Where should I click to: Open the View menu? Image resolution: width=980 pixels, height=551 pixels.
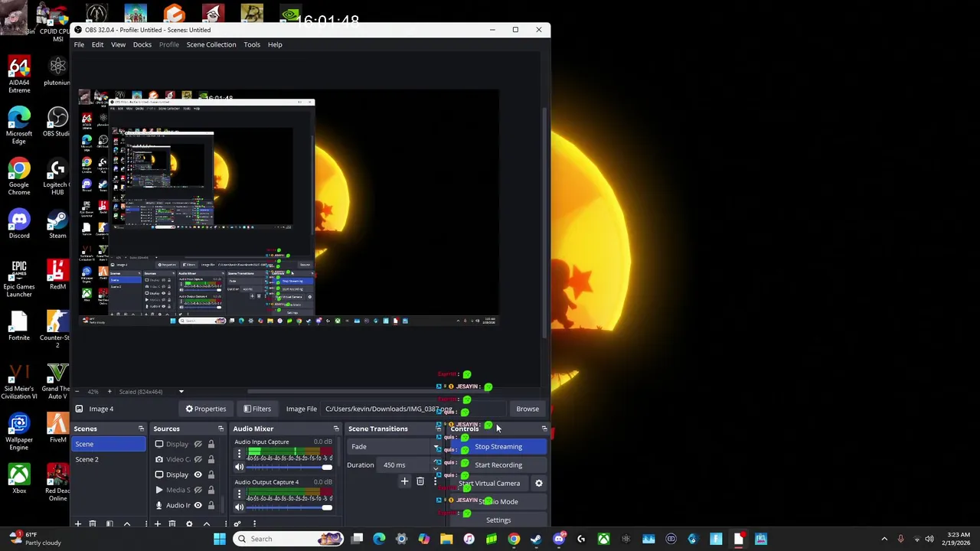click(x=118, y=44)
